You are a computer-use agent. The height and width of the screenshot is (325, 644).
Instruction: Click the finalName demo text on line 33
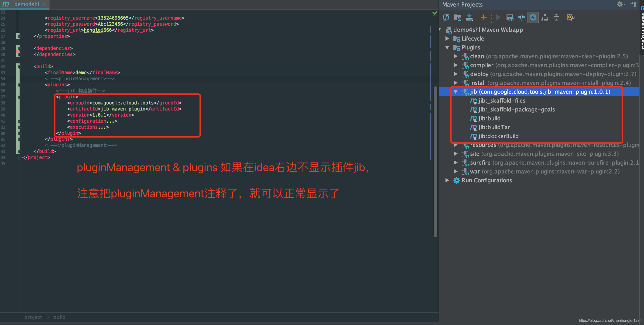coord(81,73)
